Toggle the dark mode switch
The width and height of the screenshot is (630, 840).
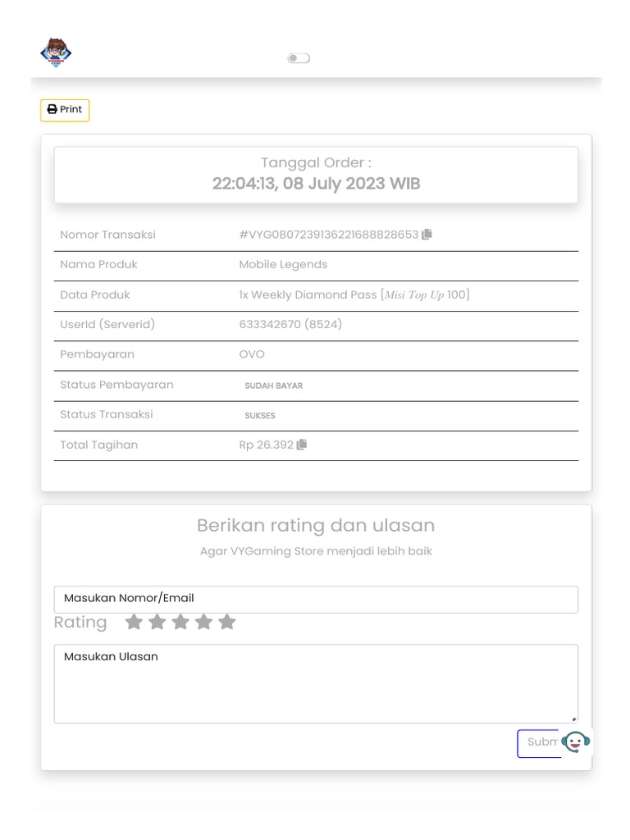pyautogui.click(x=299, y=58)
